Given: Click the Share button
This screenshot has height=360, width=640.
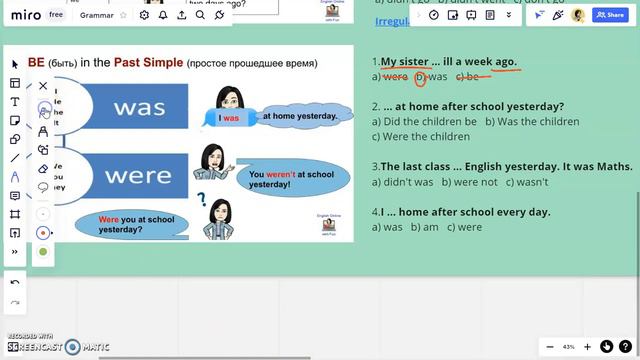Looking at the screenshot, I should [610, 15].
